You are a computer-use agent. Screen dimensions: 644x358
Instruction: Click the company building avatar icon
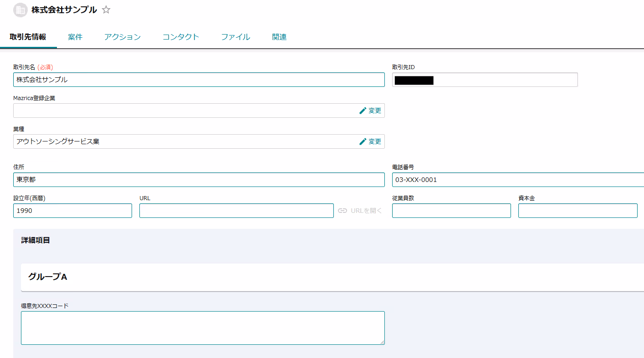coord(20,10)
